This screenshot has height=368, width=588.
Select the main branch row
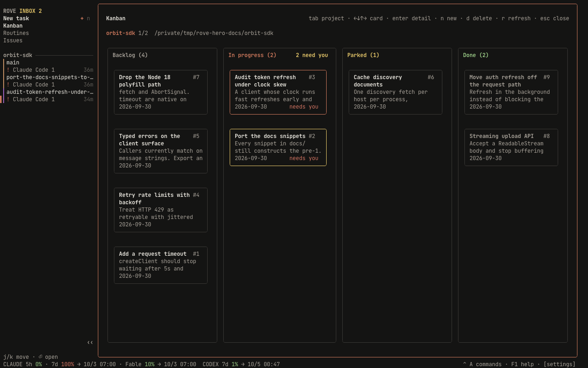[48, 63]
